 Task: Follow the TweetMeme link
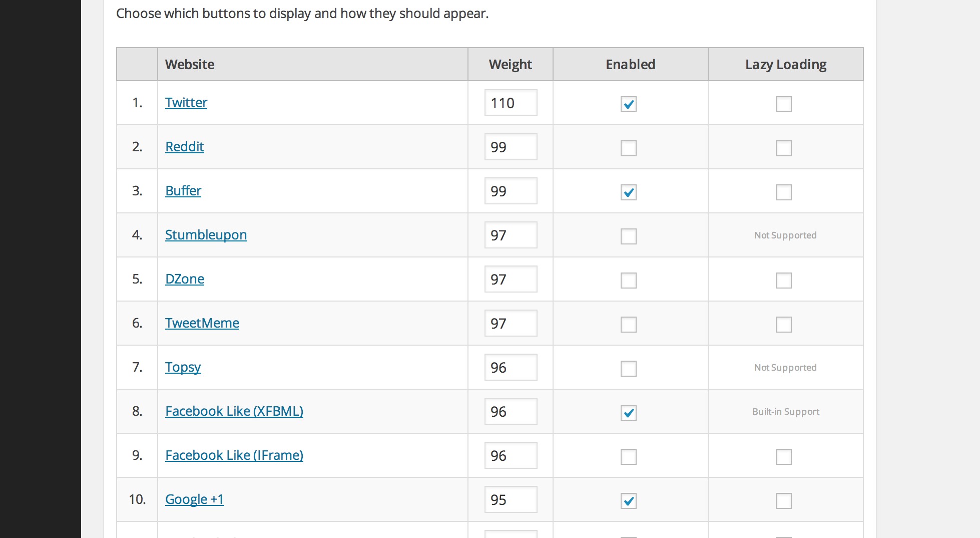pyautogui.click(x=202, y=323)
